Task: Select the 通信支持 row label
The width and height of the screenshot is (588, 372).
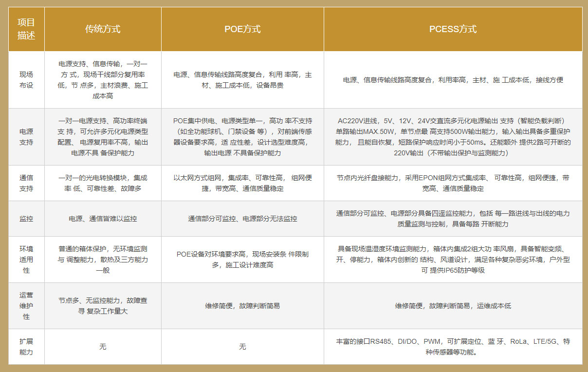Action: pos(26,183)
